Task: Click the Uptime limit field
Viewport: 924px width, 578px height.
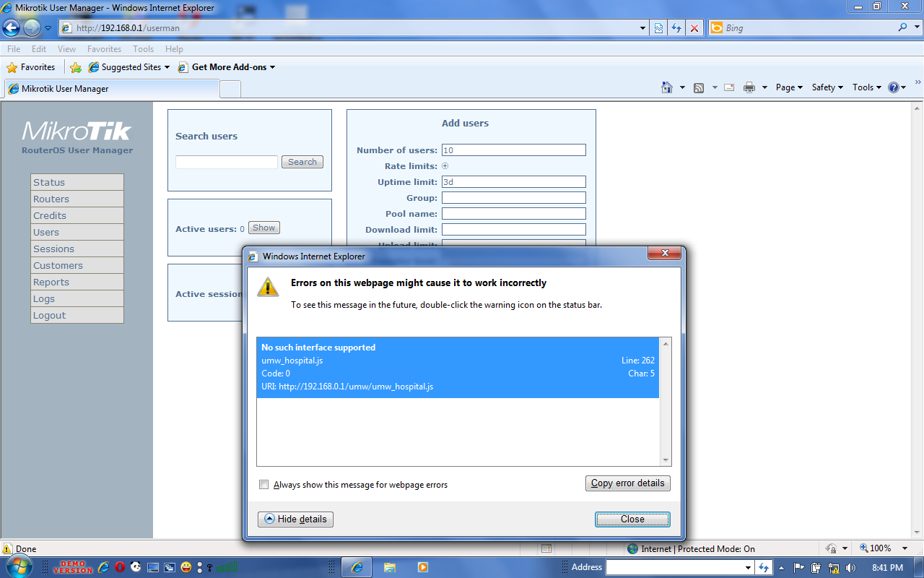Action: (x=514, y=182)
